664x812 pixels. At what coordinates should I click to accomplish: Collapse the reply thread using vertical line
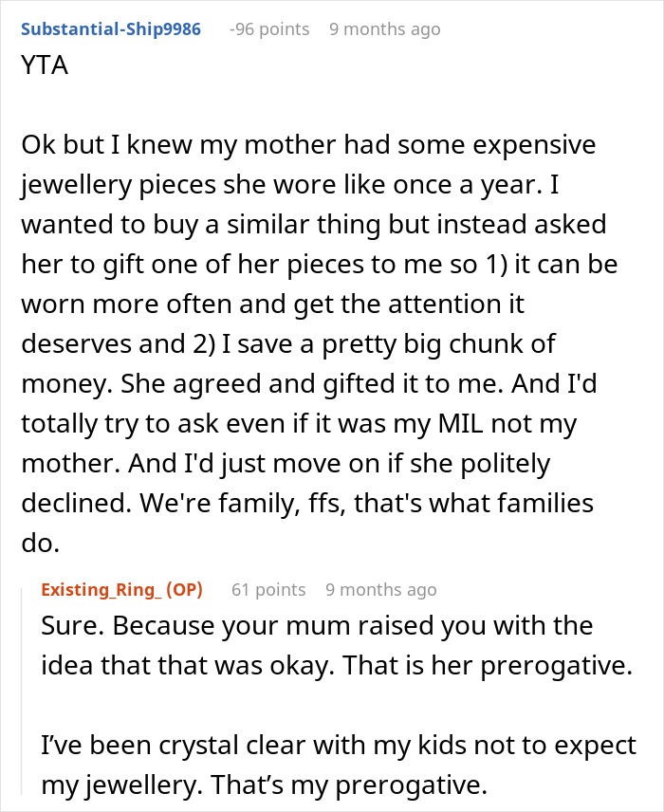[22, 692]
